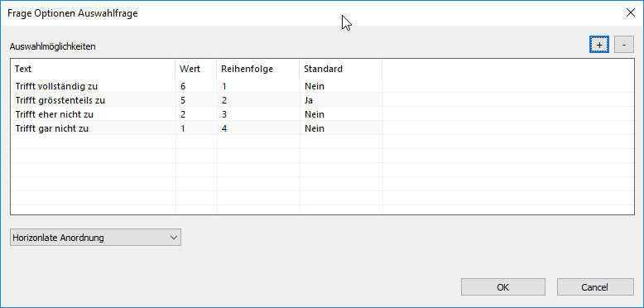Select row 'Trifft vollständig zu'

322,86
